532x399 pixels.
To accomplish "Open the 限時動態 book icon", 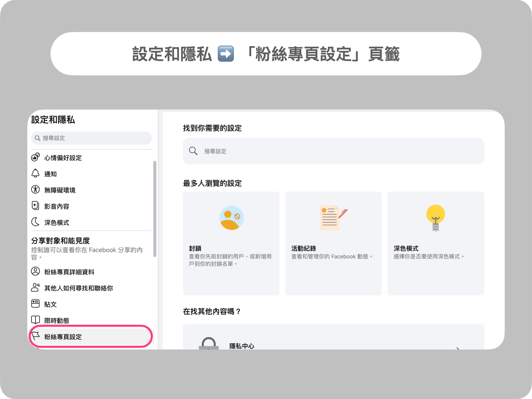I will [36, 320].
